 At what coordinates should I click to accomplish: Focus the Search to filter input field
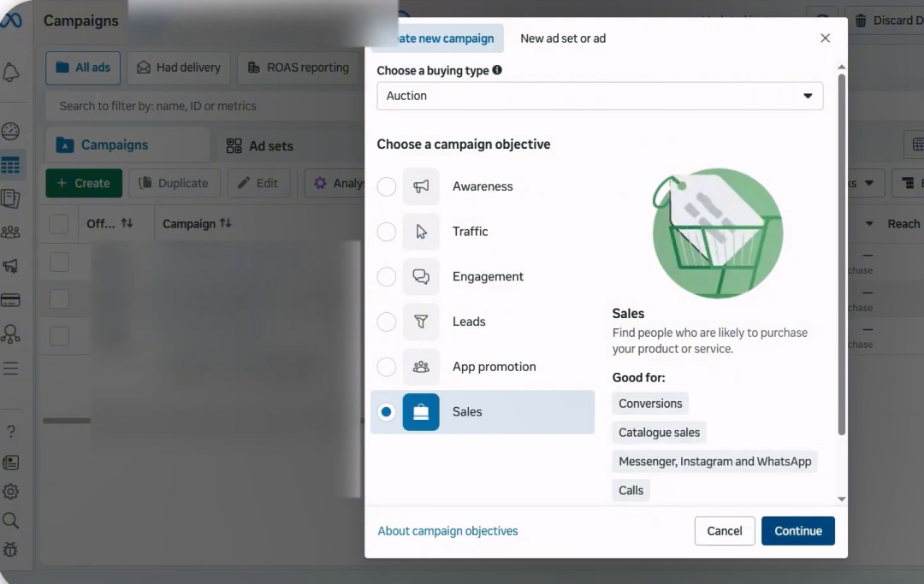pos(204,106)
